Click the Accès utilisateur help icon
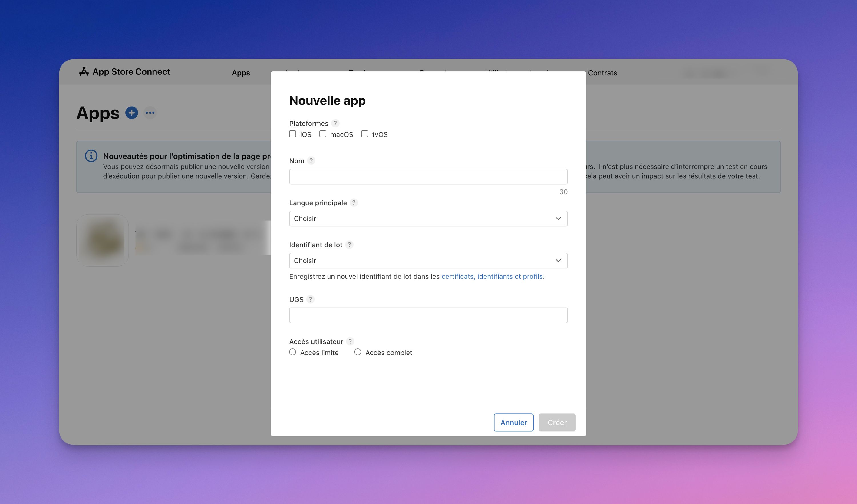 351,341
